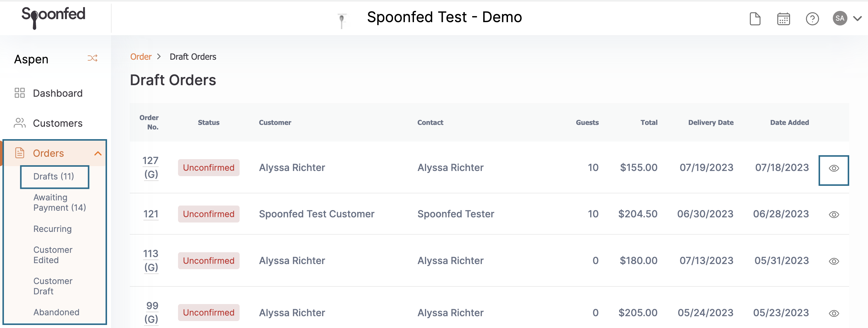Click the Customer column header
This screenshot has height=328, width=868.
pos(275,122)
